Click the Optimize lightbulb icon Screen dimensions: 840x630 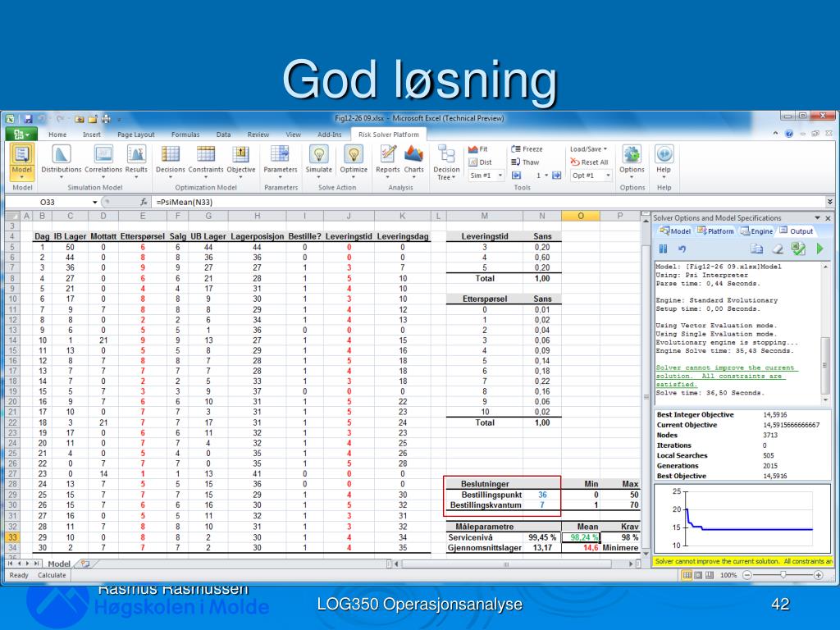coord(354,154)
